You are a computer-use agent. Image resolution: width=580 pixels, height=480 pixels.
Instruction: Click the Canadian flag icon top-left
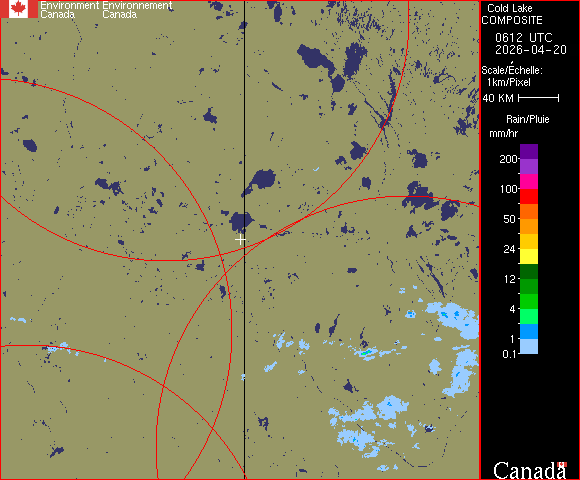19,9
